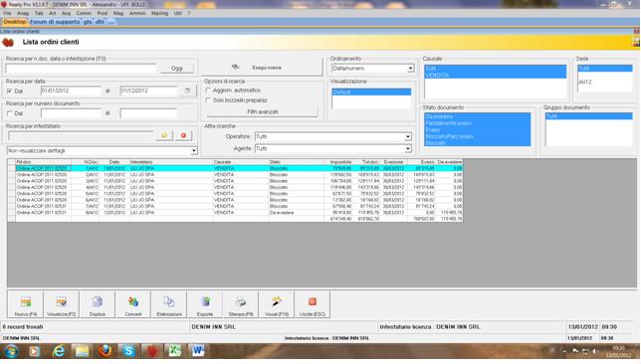Open the Ordinamento dropdown
641x364 pixels.
pos(410,69)
